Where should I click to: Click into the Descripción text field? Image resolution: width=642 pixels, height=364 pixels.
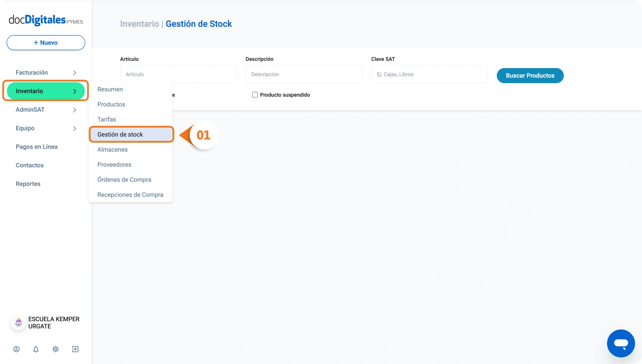[x=304, y=75]
